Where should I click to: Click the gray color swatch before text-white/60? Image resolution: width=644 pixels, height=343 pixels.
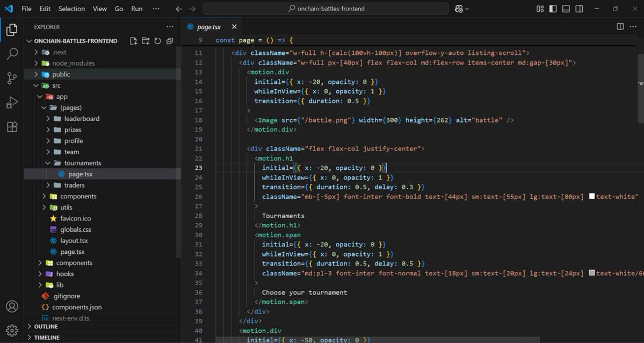tap(592, 273)
